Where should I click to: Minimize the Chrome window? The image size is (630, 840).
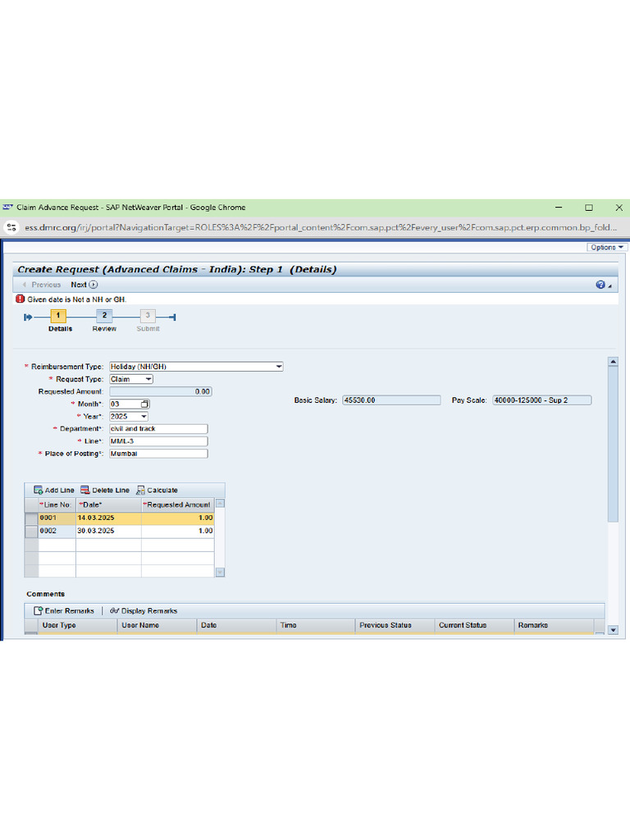point(559,208)
